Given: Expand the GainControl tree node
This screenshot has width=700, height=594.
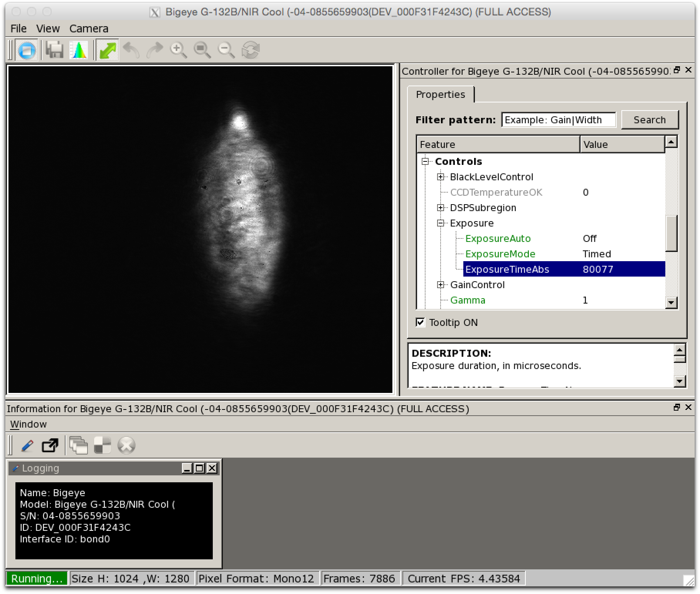Looking at the screenshot, I should click(x=441, y=285).
